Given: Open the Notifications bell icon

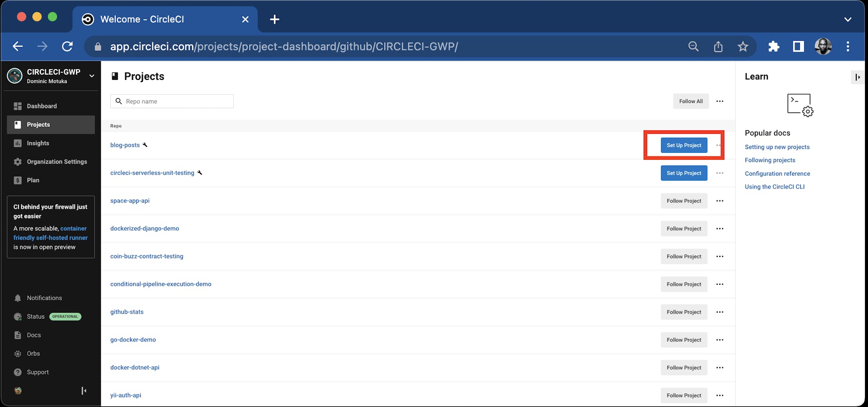Looking at the screenshot, I should [x=18, y=298].
